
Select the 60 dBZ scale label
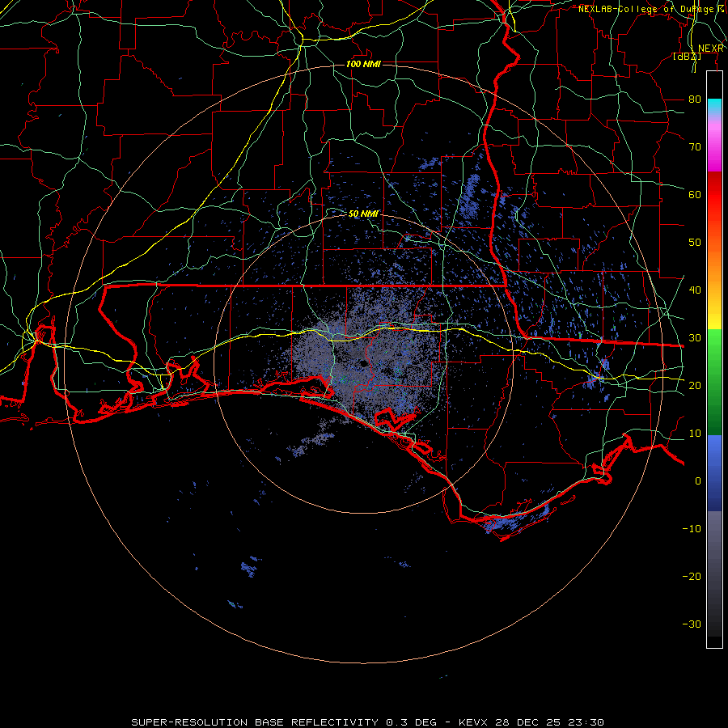coord(695,194)
